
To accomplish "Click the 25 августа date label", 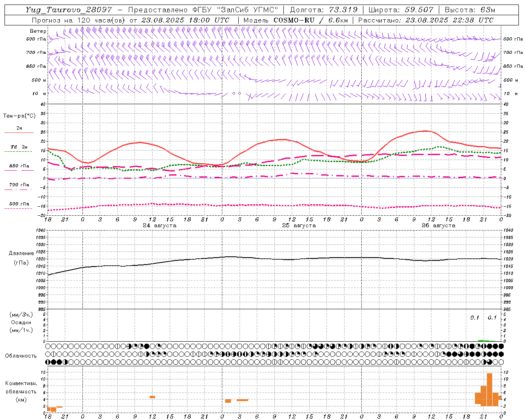I will coord(299,226).
